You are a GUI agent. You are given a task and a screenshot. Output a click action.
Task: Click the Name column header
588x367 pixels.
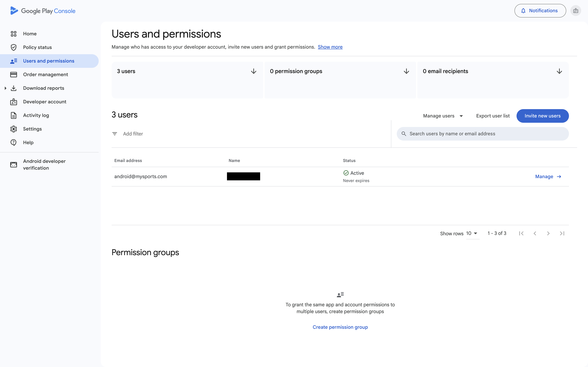[234, 160]
